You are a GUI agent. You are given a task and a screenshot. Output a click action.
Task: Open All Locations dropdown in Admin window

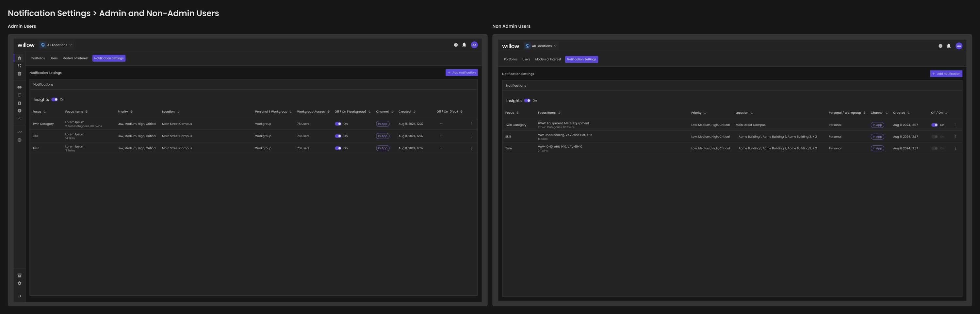(56, 45)
